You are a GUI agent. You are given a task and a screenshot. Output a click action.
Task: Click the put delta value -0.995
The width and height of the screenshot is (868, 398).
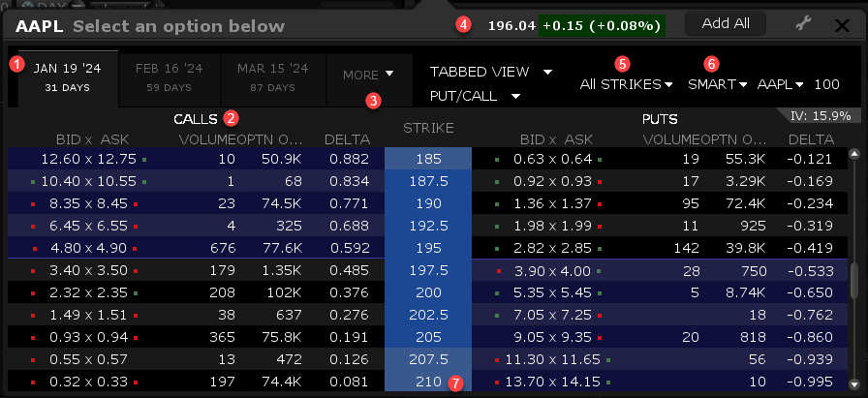click(x=810, y=382)
